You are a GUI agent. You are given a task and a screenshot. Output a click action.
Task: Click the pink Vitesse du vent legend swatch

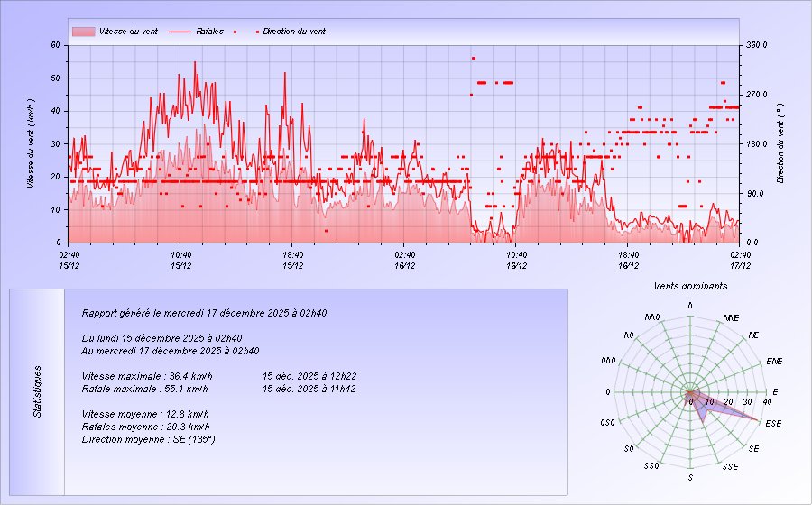click(x=82, y=32)
